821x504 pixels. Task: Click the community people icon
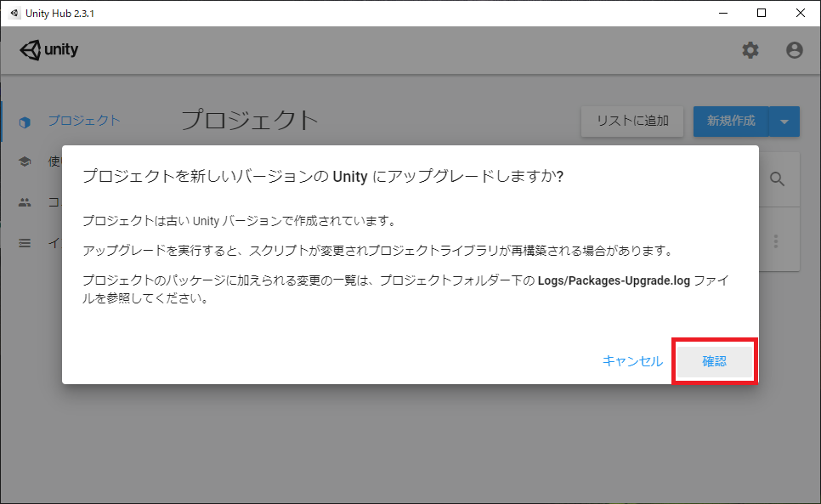(25, 202)
